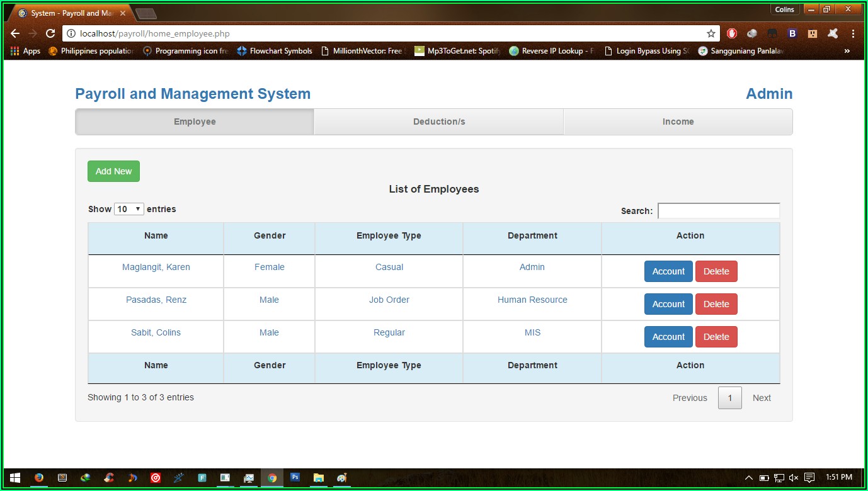Sort the table by Department header

click(x=532, y=236)
